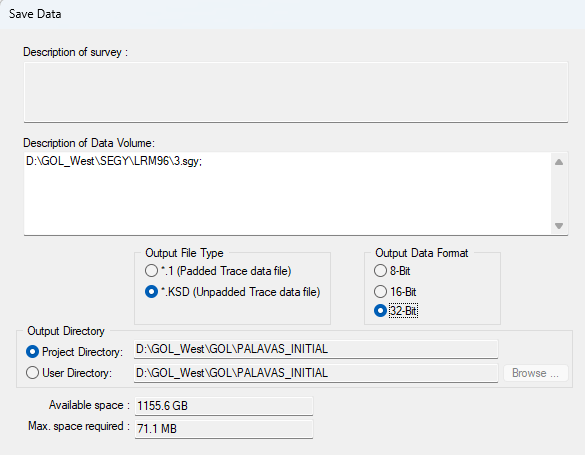Click the Max. space required value field
Viewport: 585px width, 455px height.
coord(223,429)
